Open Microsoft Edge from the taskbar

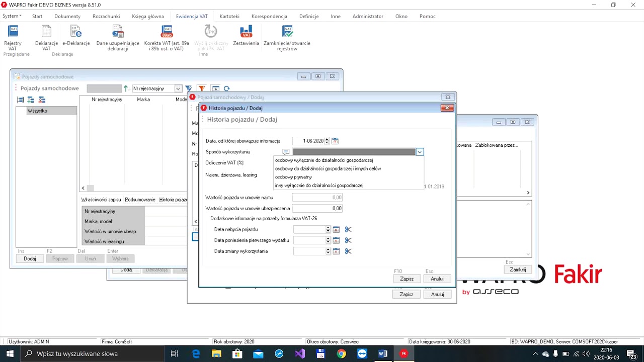196,353
